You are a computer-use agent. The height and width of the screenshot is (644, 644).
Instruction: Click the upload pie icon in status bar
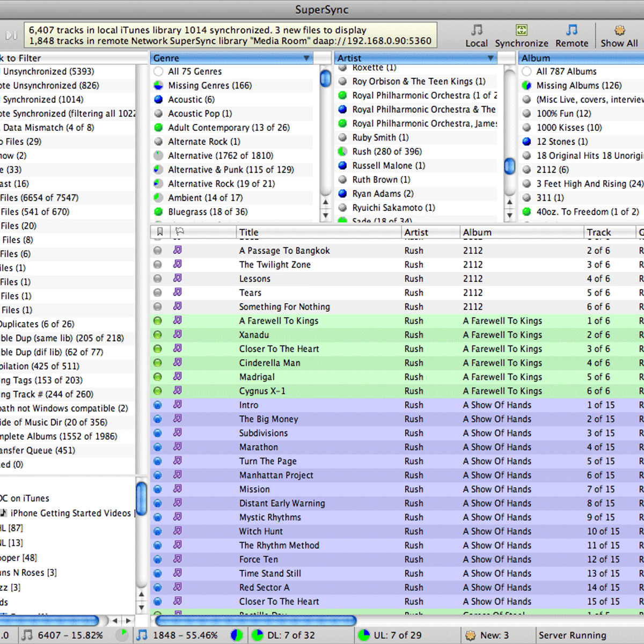tap(364, 635)
